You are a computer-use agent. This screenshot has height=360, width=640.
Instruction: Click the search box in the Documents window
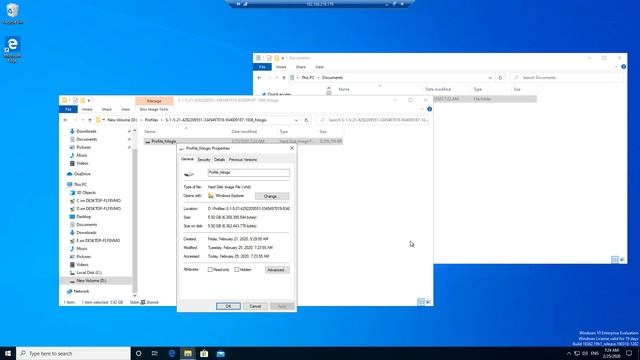[x=567, y=78]
